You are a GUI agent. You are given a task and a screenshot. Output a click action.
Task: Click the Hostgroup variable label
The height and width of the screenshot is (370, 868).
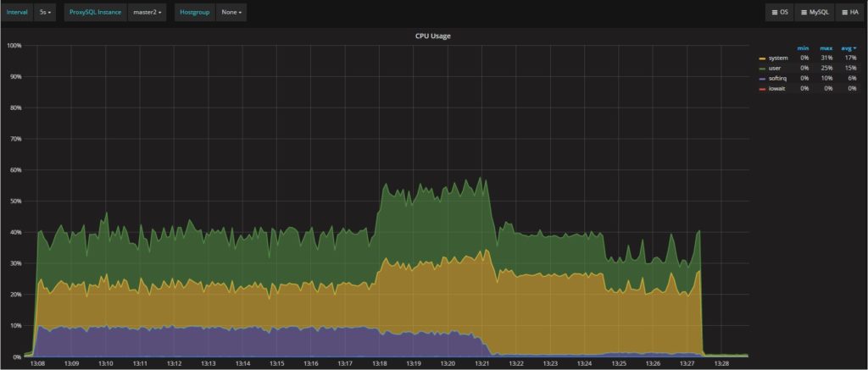(194, 13)
